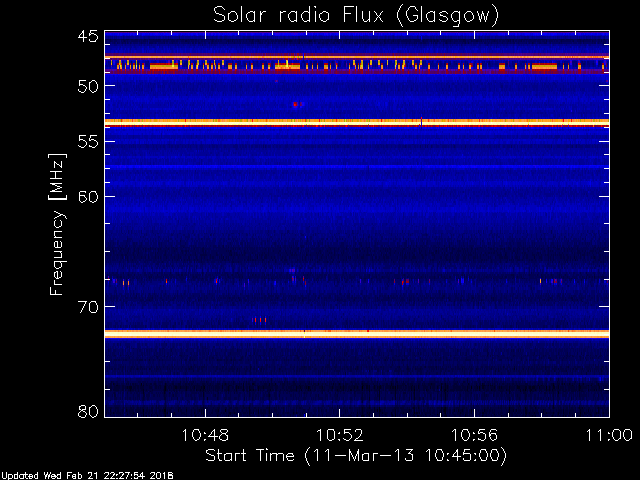
Task: Select the 55 frequency tick label
Action: point(88,142)
